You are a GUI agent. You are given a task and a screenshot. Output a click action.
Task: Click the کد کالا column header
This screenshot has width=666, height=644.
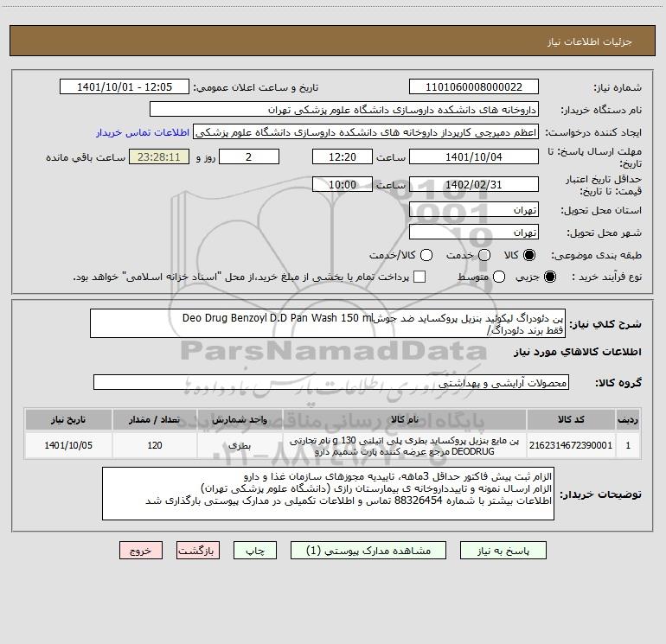(x=571, y=419)
